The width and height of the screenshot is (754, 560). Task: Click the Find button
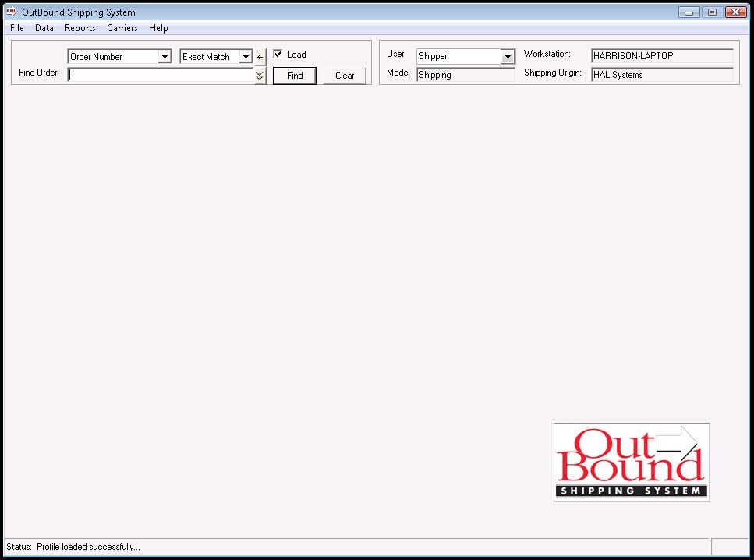pos(294,75)
